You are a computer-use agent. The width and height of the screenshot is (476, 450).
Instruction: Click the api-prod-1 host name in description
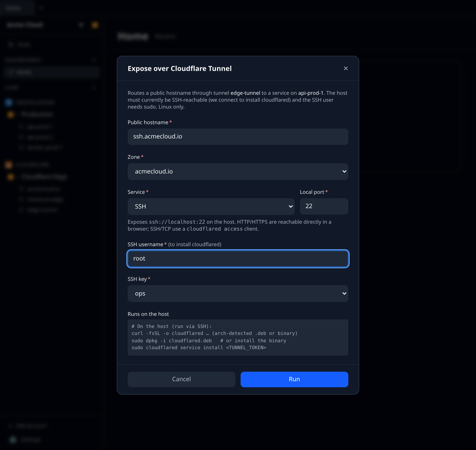[x=311, y=93]
